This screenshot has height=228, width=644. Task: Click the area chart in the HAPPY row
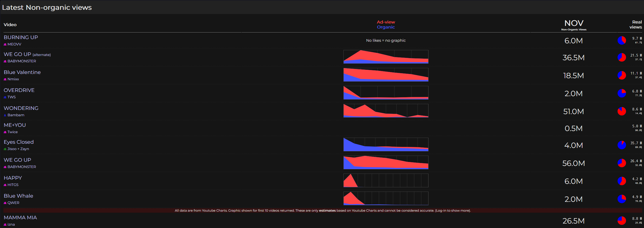tap(386, 180)
